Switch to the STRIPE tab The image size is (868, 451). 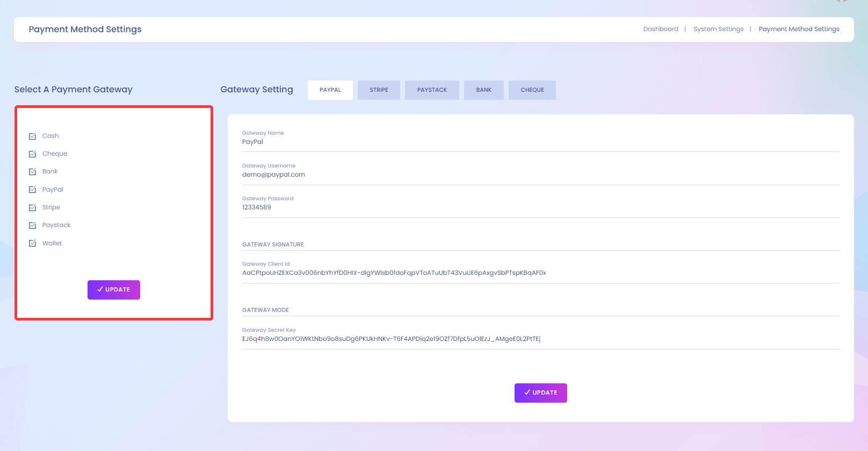tap(379, 90)
